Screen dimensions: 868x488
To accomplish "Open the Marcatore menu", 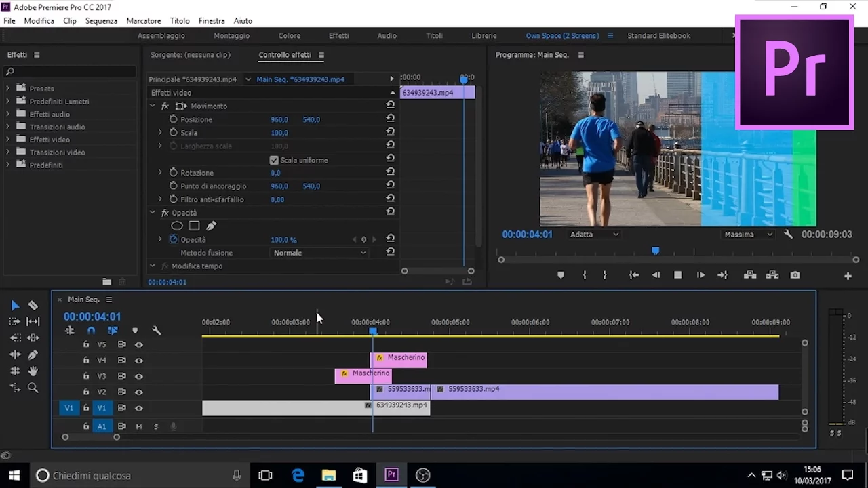I will click(144, 21).
